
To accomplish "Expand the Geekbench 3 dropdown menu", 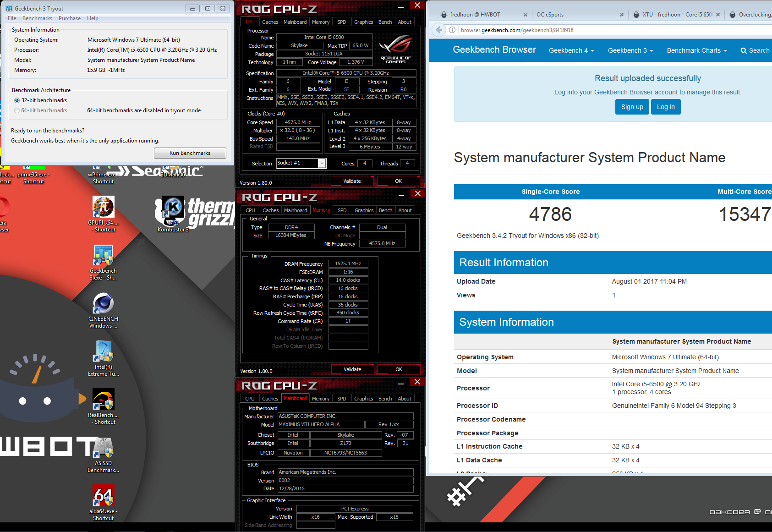I will pyautogui.click(x=630, y=50).
